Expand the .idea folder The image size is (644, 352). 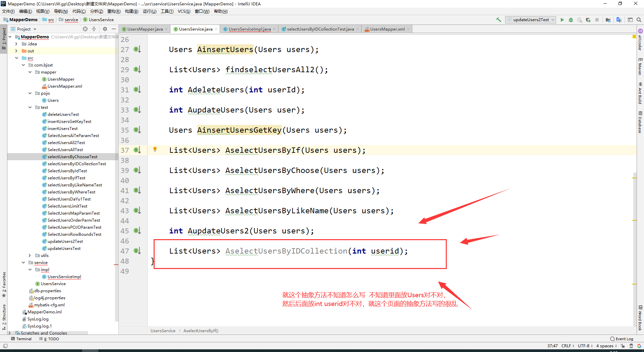[16, 44]
